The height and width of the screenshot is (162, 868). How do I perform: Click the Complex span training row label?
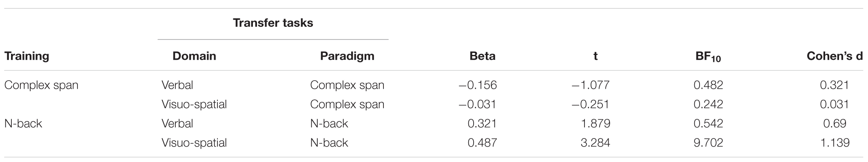coord(41,85)
